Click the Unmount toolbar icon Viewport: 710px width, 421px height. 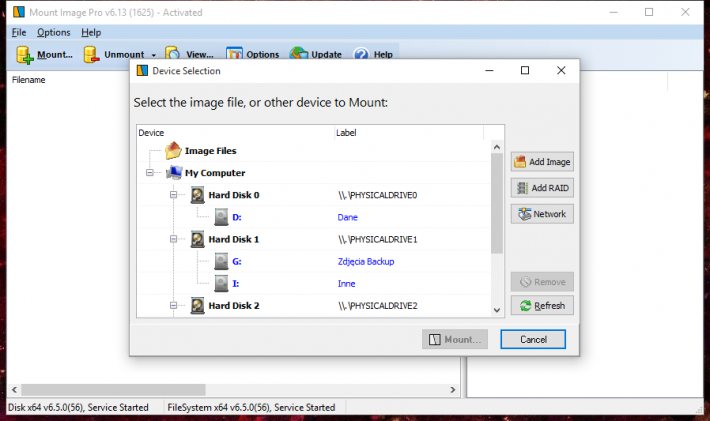(91, 54)
